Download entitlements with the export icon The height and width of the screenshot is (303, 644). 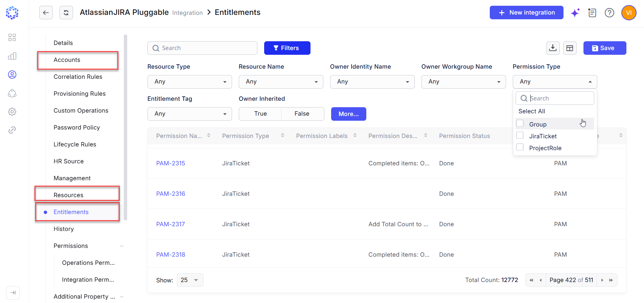553,48
